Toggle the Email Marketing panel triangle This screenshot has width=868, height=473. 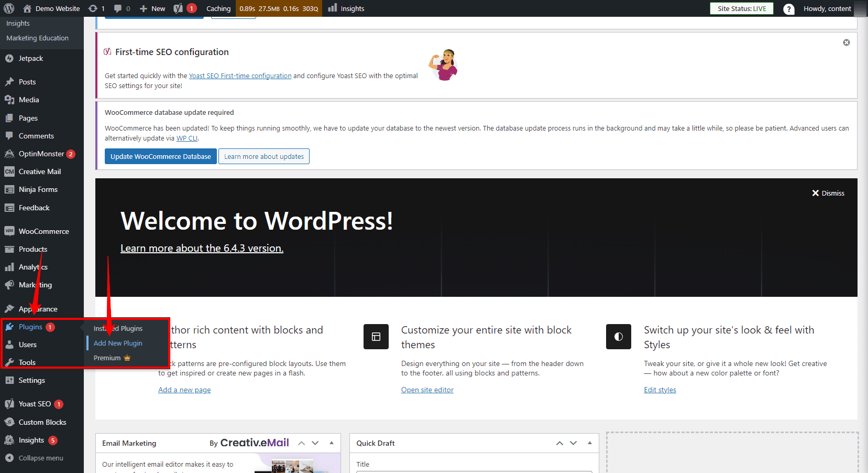pyautogui.click(x=332, y=443)
